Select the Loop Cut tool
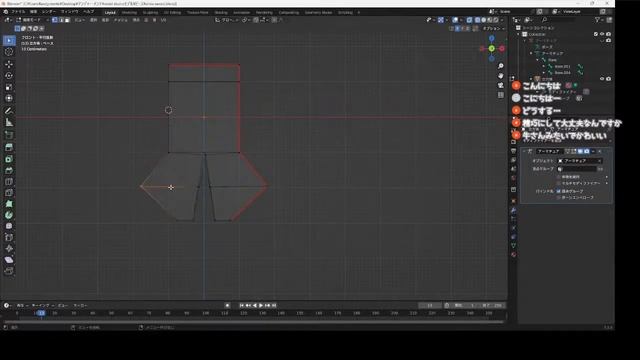The width and height of the screenshot is (640, 360). 9,182
